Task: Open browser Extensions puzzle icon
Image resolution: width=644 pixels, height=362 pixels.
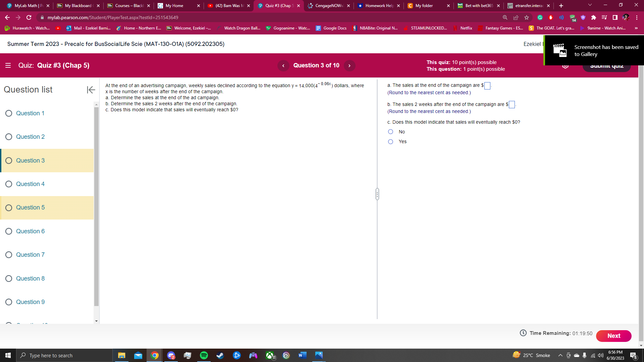Action: [593, 17]
